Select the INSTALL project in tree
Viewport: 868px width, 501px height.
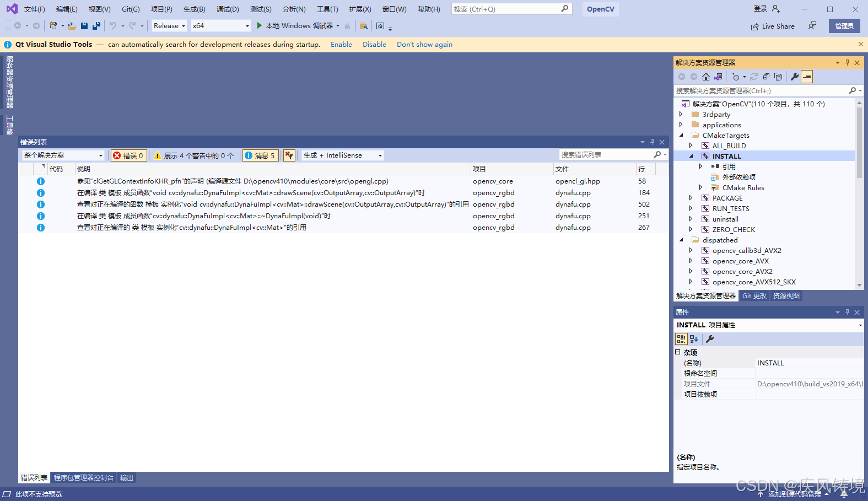tap(726, 156)
